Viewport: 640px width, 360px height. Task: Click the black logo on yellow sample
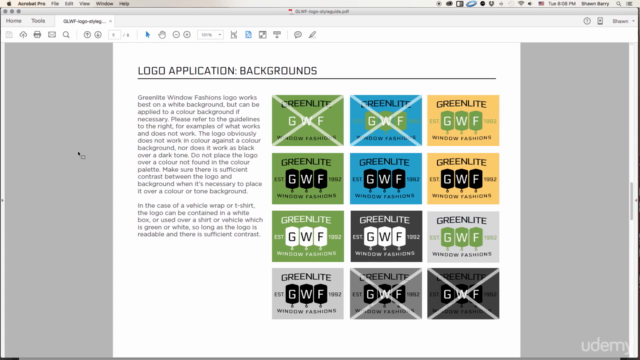[x=463, y=178]
